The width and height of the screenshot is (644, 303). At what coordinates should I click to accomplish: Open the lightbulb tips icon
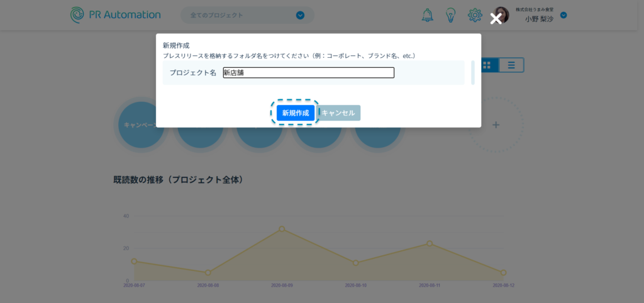(451, 15)
